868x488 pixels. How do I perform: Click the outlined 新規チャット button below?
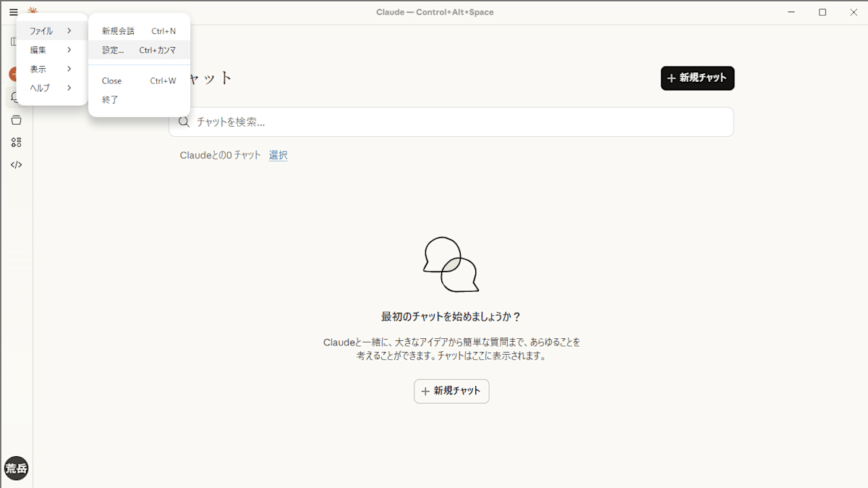click(451, 391)
